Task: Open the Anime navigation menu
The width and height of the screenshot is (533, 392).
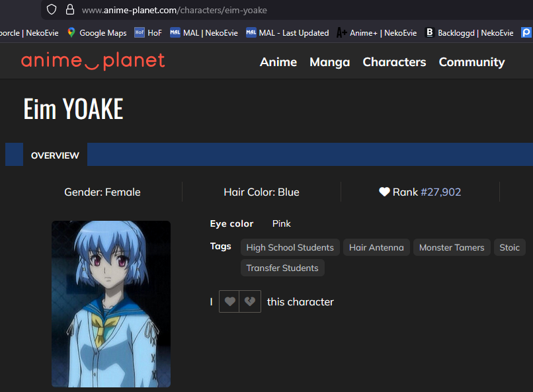Action: pyautogui.click(x=278, y=62)
